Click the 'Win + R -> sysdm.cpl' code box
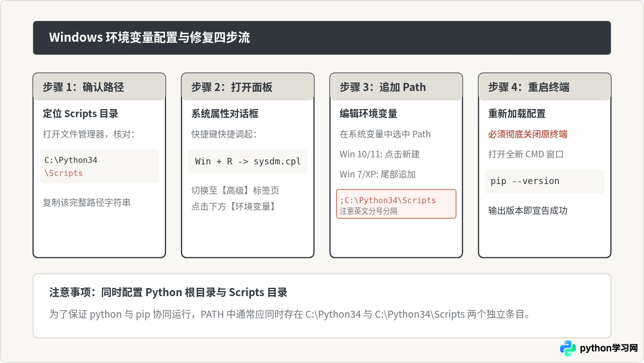Viewport: 644px width, 363px height. [x=248, y=161]
